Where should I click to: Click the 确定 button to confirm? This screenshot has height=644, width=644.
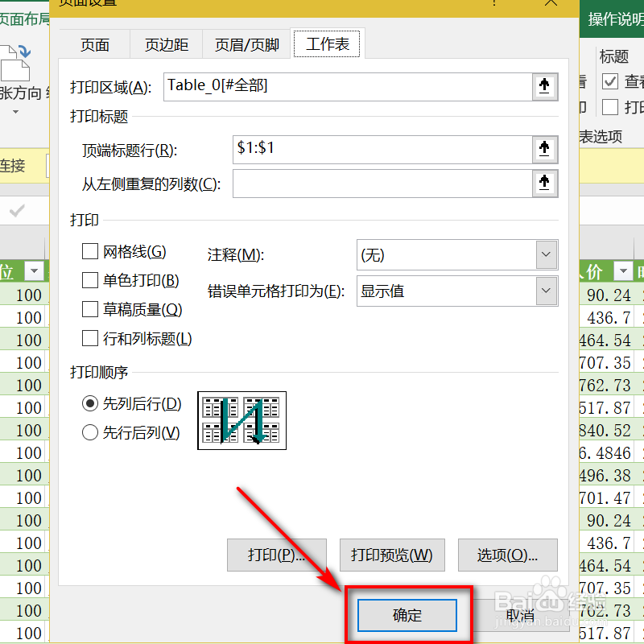(x=407, y=614)
